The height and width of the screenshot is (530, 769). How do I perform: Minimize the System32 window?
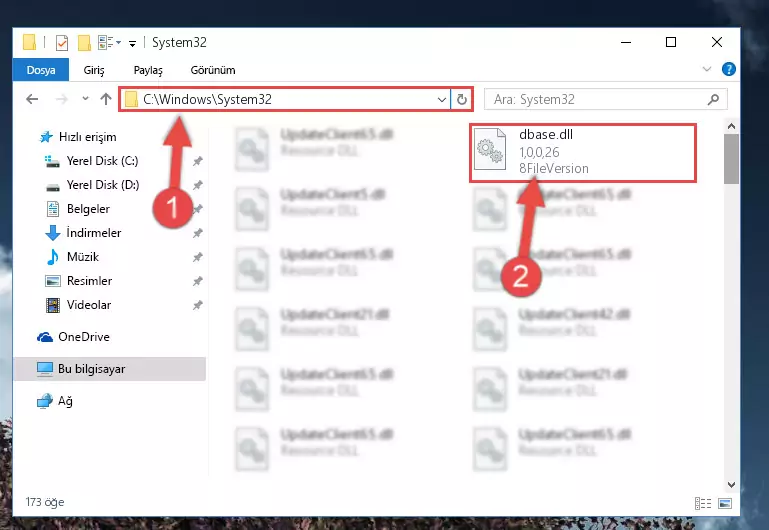(626, 42)
